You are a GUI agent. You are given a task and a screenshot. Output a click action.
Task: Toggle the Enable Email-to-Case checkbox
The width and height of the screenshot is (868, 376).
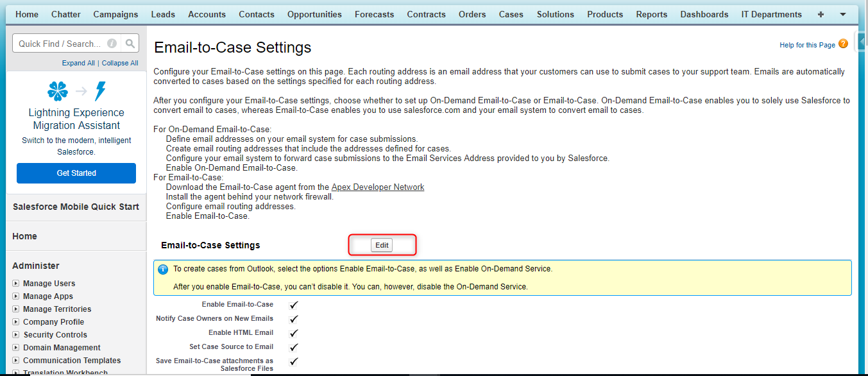[x=294, y=305]
